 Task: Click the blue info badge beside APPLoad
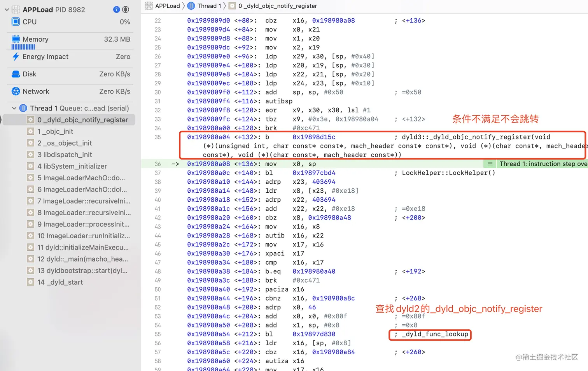click(116, 9)
